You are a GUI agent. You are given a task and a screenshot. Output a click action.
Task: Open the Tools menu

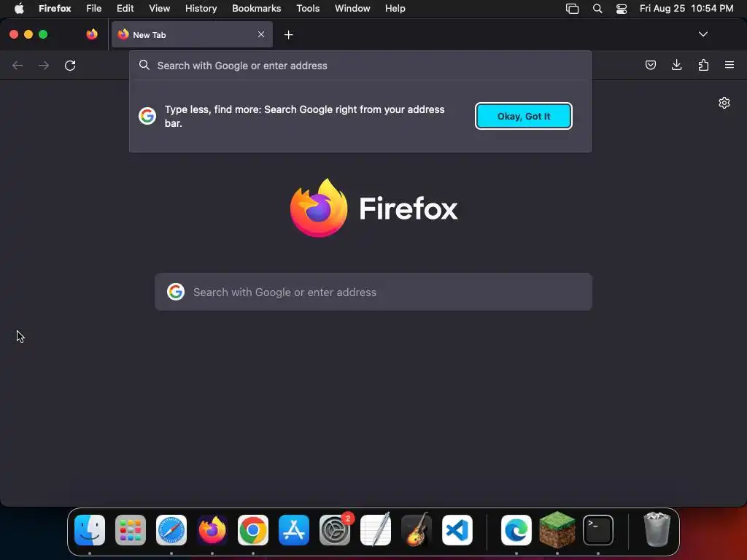coord(308,9)
